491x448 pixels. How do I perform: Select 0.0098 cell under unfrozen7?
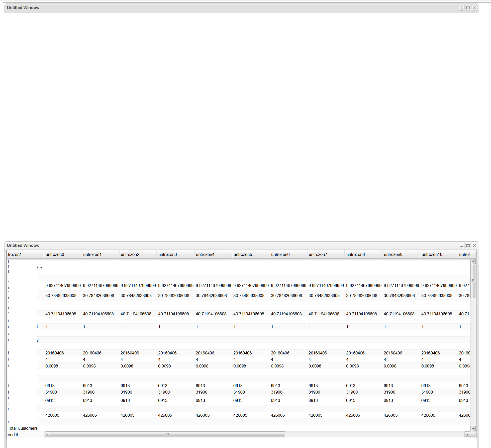[326, 366]
